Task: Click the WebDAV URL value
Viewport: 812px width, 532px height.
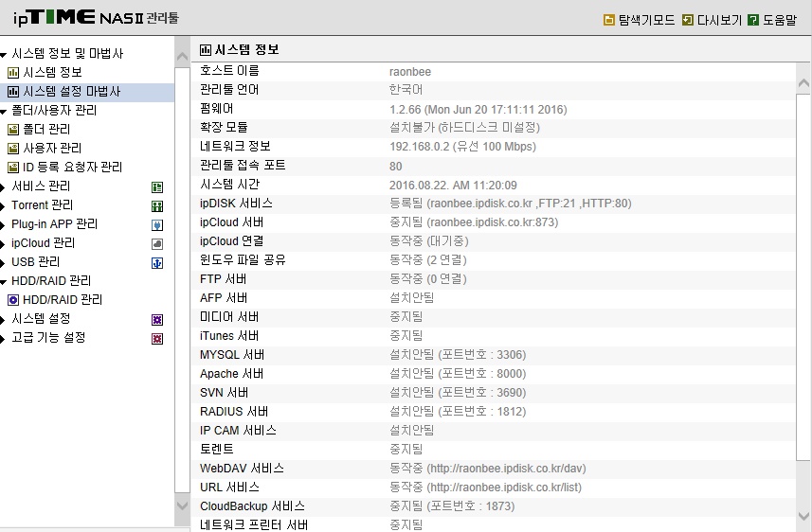Action: [x=507, y=469]
